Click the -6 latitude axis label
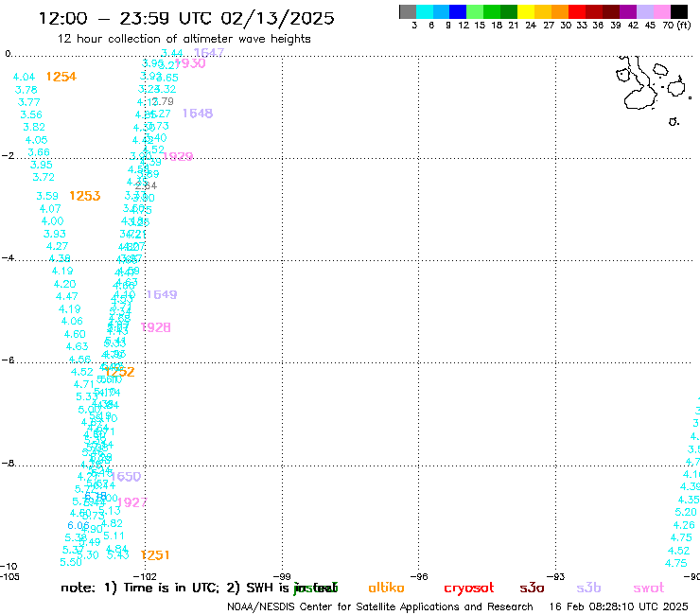Image resolution: width=700 pixels, height=615 pixels. pos(8,360)
